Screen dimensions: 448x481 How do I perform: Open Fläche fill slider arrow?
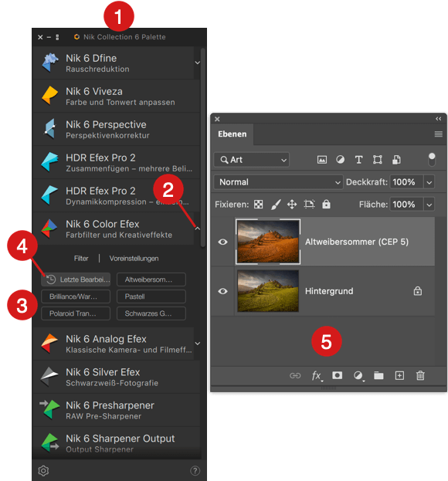(429, 205)
